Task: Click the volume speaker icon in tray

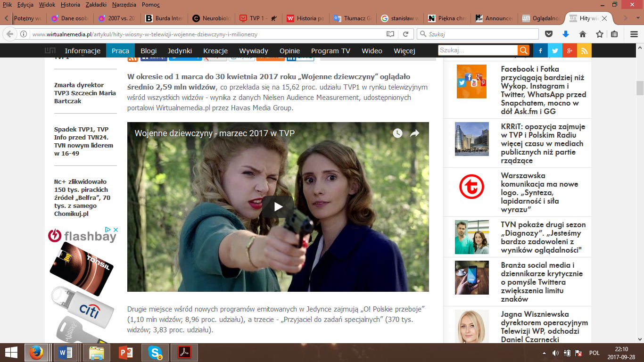Action: [x=555, y=353]
